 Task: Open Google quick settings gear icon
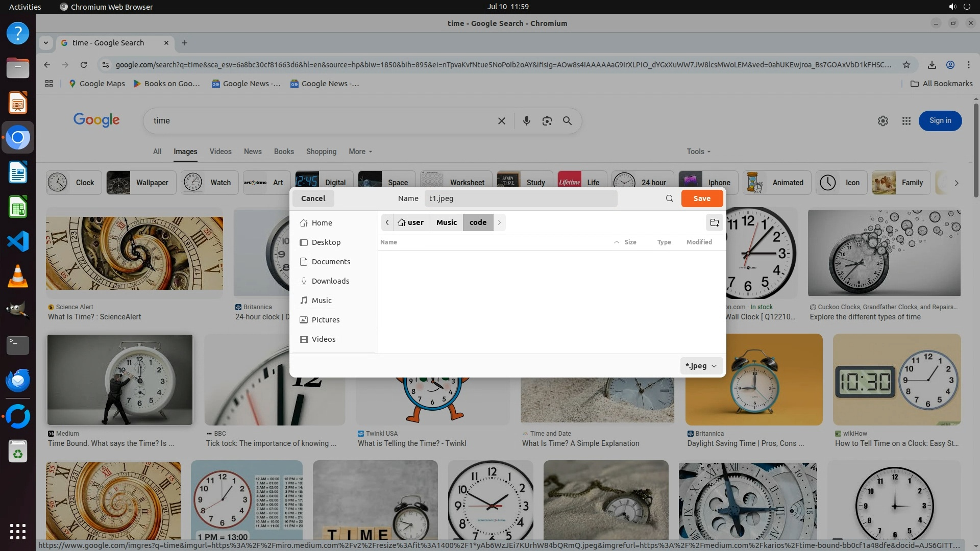[x=883, y=121]
